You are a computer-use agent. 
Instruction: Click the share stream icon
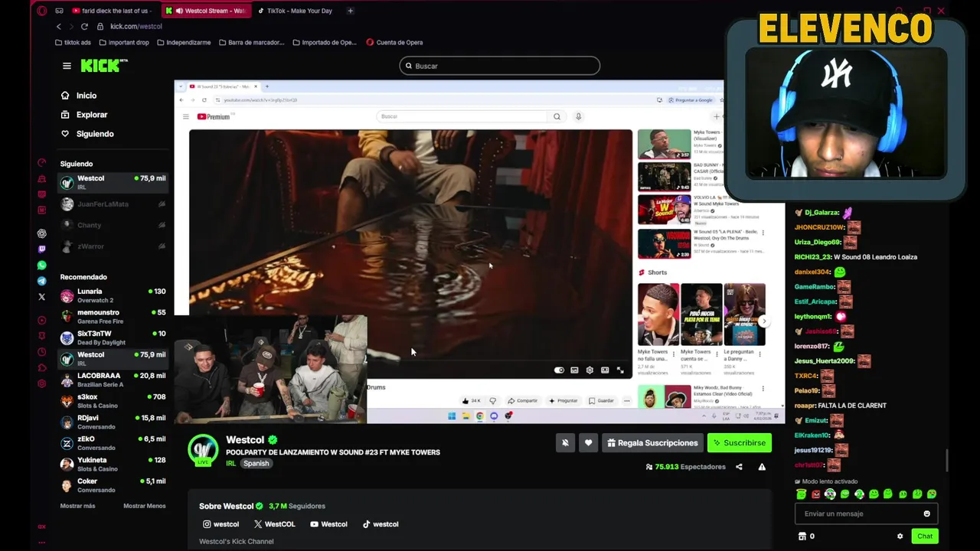click(739, 467)
